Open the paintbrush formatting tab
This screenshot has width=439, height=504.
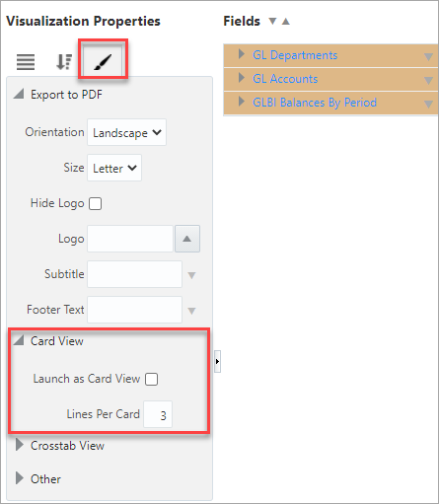103,61
